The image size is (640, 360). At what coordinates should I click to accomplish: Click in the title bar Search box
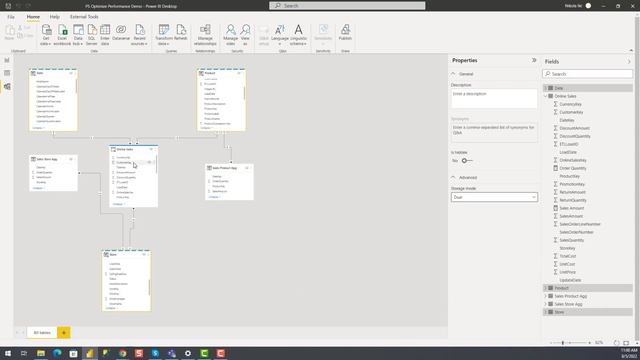click(x=347, y=6)
